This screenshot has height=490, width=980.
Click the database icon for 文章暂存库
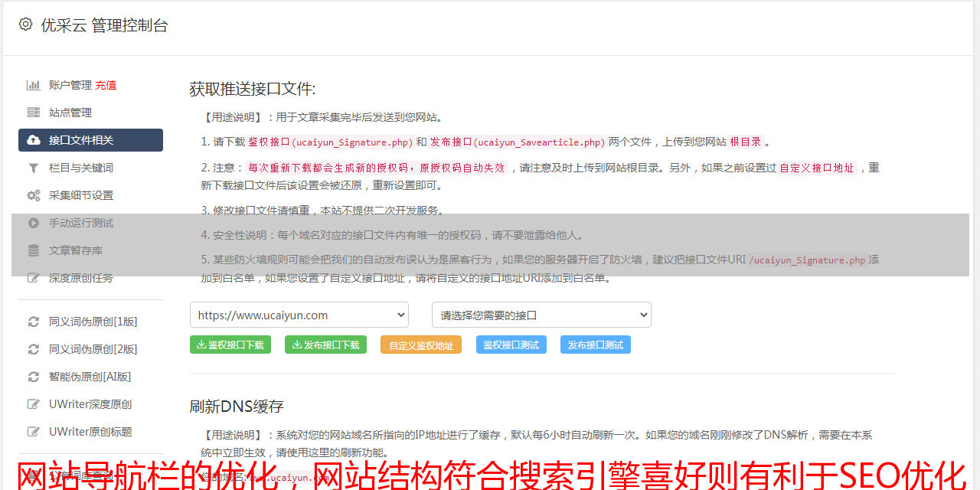coord(34,250)
